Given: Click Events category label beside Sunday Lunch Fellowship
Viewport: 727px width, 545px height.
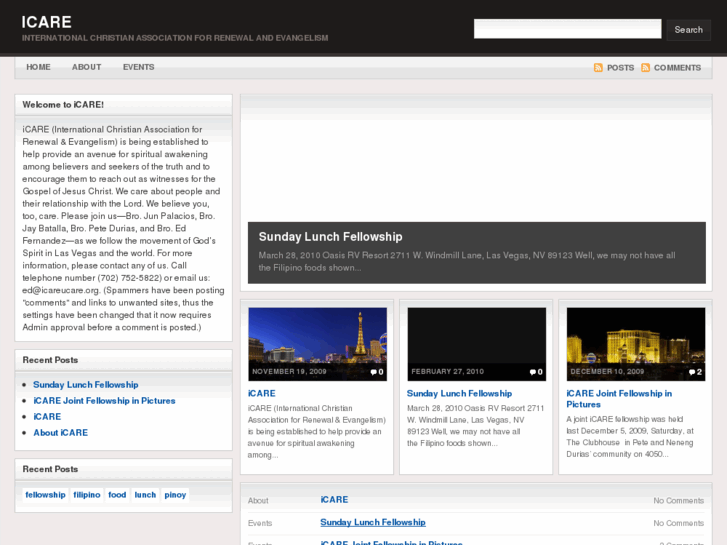Looking at the screenshot, I should [x=260, y=523].
